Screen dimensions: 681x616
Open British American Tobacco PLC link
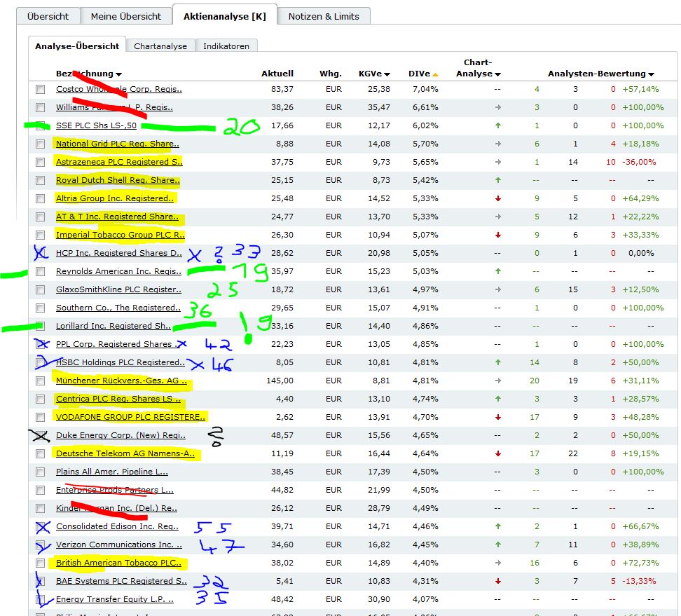click(118, 563)
